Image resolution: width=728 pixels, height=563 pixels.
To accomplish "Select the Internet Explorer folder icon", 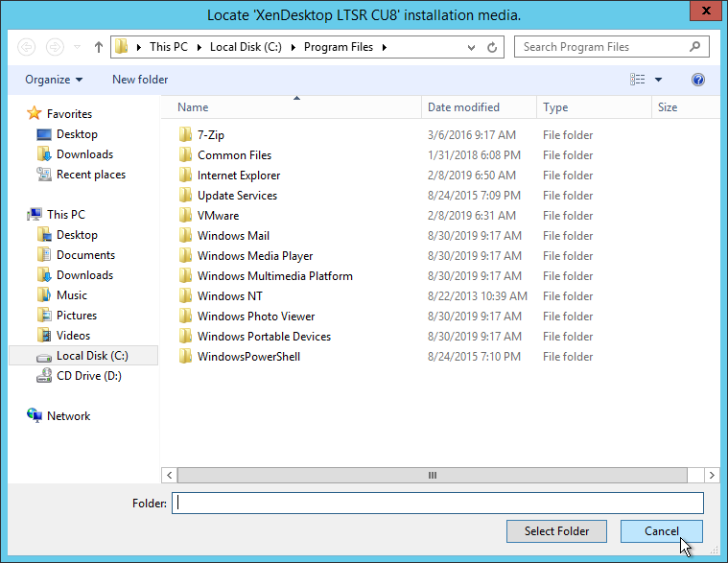I will point(185,175).
